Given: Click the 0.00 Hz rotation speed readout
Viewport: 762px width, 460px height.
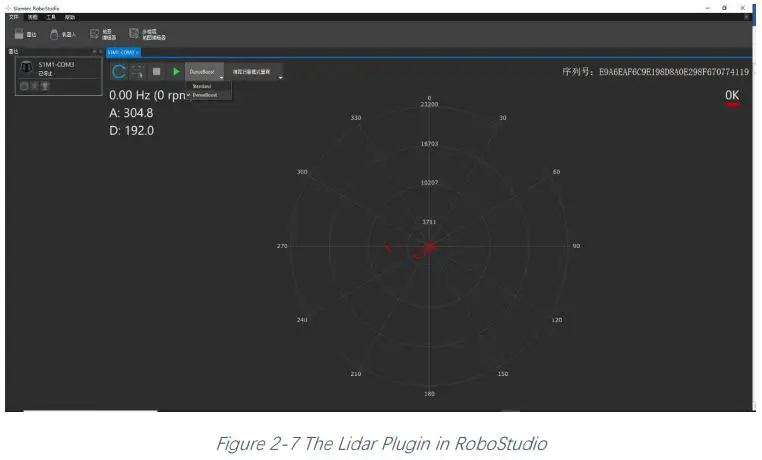Looking at the screenshot, I should pyautogui.click(x=147, y=95).
